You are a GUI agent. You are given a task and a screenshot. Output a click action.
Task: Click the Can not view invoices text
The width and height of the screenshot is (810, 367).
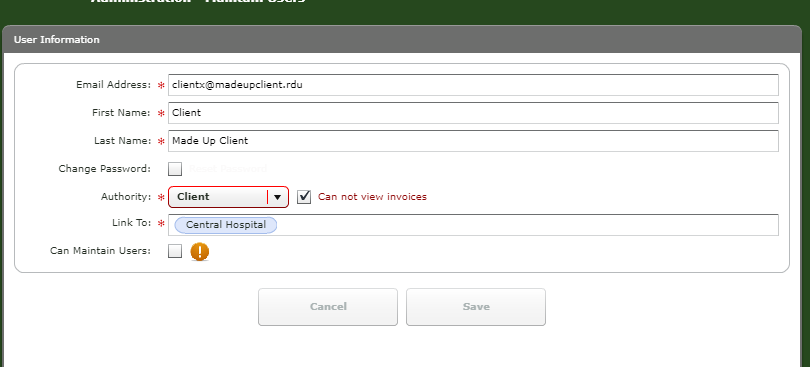372,196
